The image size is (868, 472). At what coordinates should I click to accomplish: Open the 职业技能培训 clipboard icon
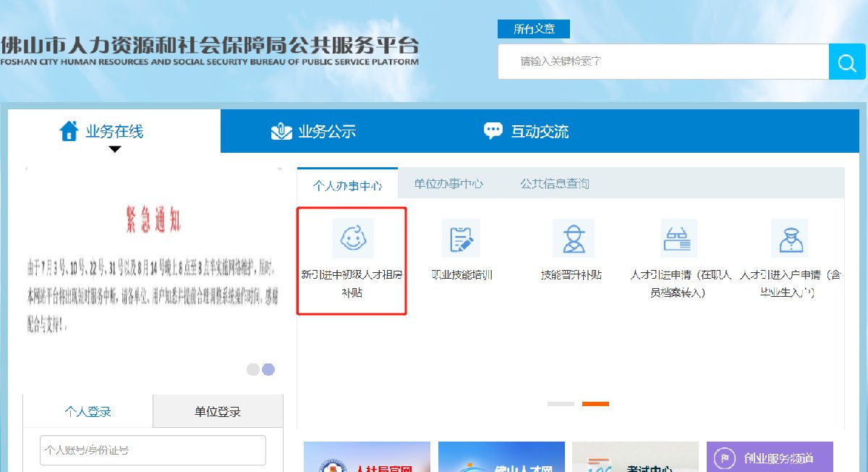[x=461, y=238]
